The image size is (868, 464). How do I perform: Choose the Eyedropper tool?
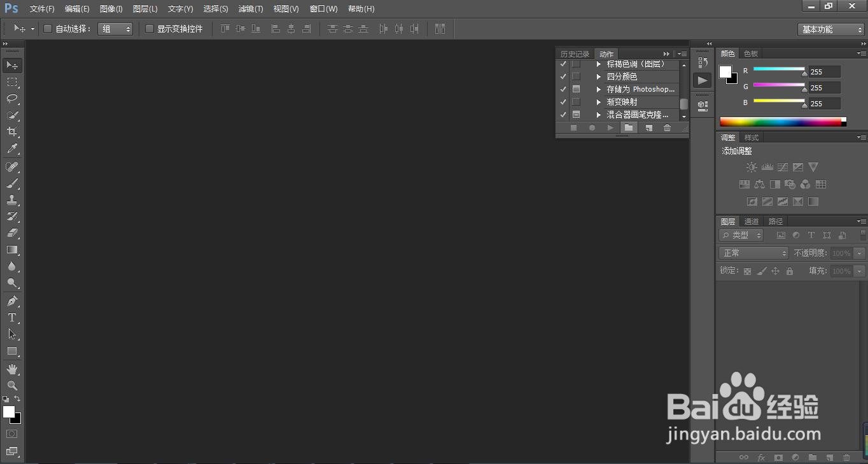[12, 149]
